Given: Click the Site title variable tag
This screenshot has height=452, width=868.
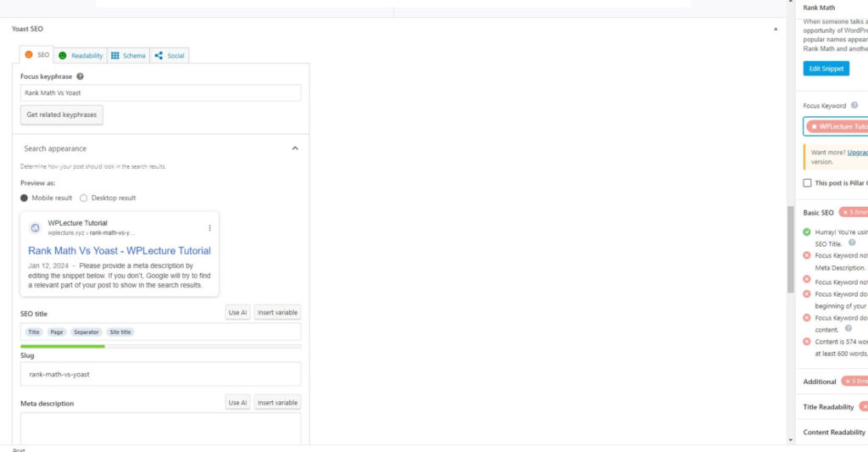Looking at the screenshot, I should click(120, 332).
